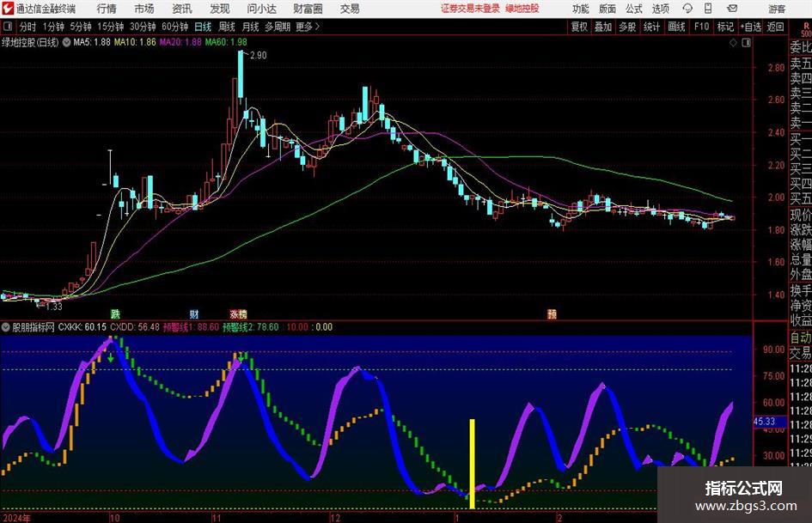This screenshot has height=523, width=812.
Task: Click the MA20: 1.88 label
Action: [180, 42]
